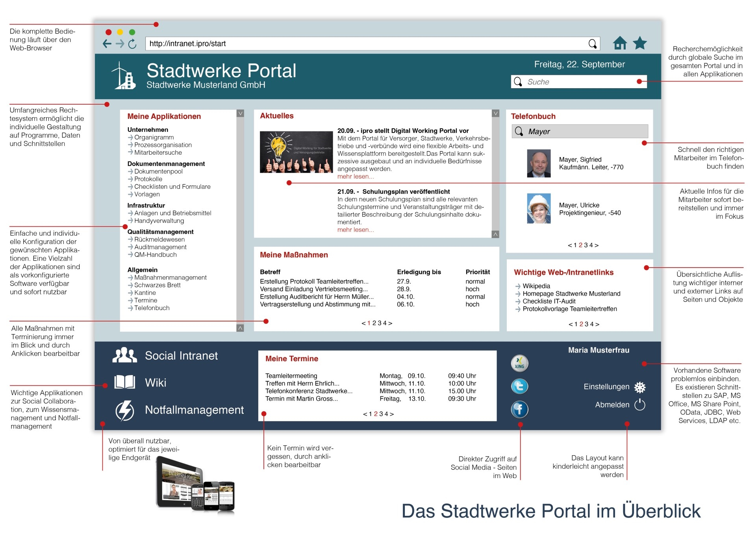Open Social Intranet from bottom menu
The image size is (756, 534).
coord(181,356)
